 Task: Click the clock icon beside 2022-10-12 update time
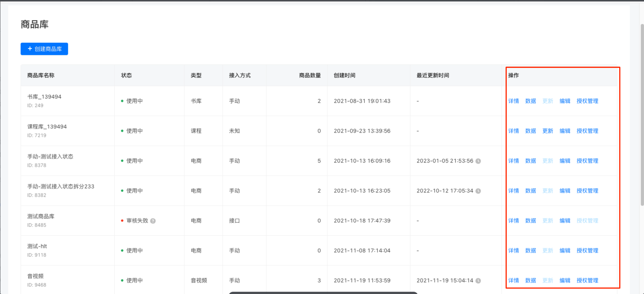(478, 191)
